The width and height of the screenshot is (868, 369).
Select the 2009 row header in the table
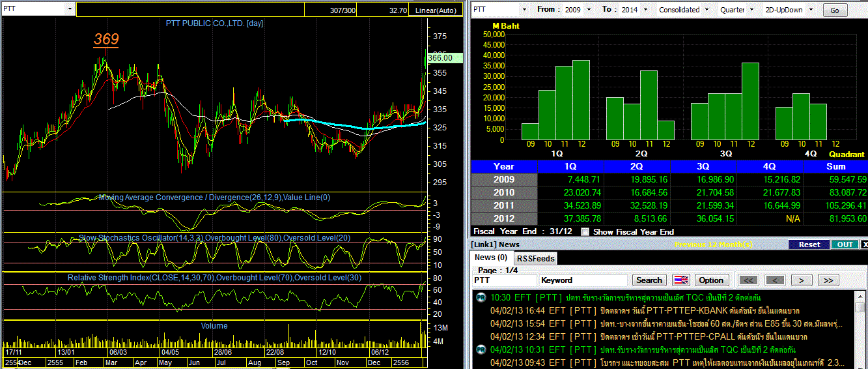pos(504,179)
